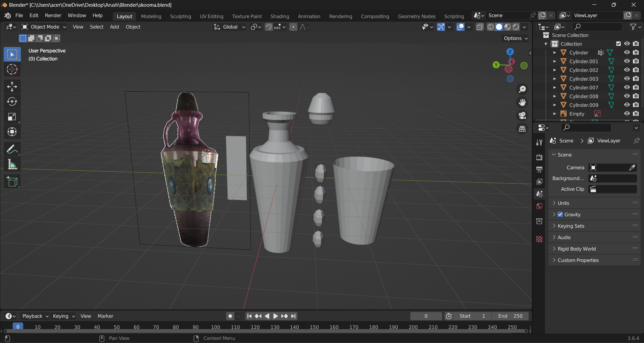Click eyedropper next to Camera field

tap(632, 167)
